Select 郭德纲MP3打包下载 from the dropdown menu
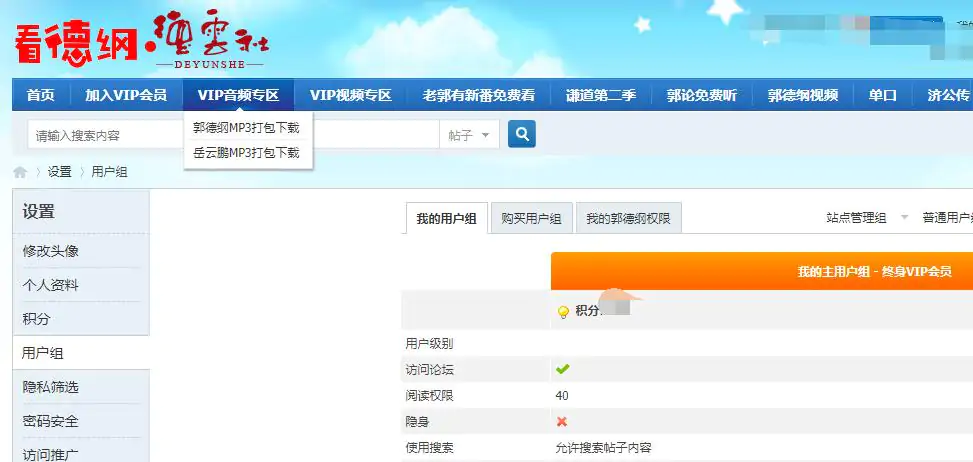 (x=246, y=128)
